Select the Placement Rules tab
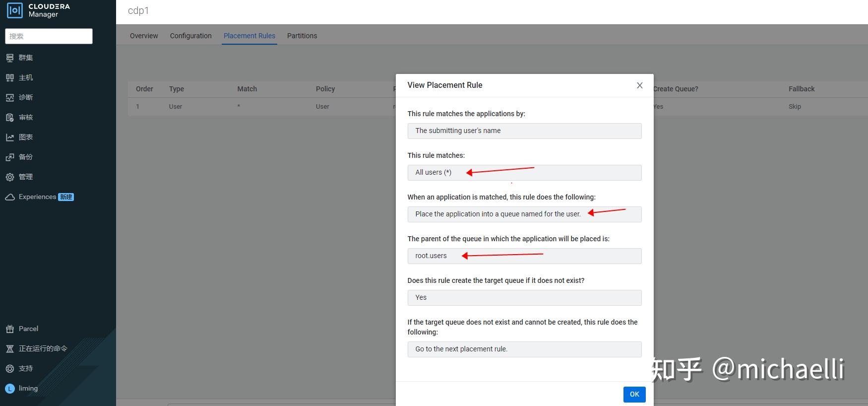Screen dimensions: 868x406 point(249,36)
